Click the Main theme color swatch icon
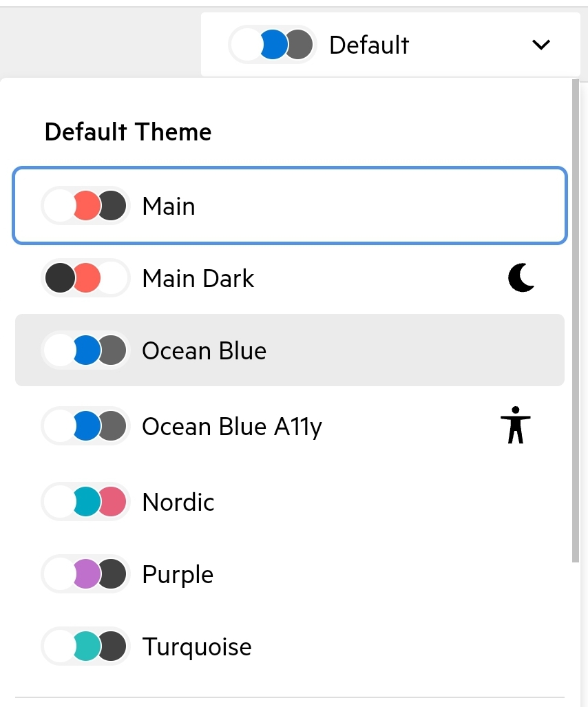Image resolution: width=588 pixels, height=707 pixels. (86, 206)
